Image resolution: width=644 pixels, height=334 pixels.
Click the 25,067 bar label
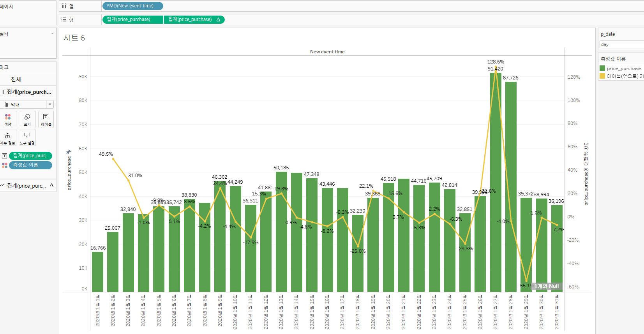pos(112,228)
